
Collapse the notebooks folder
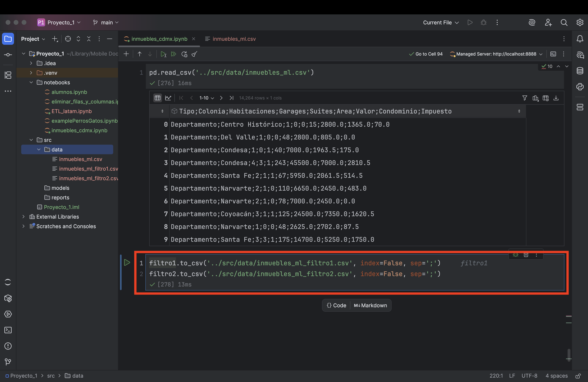(x=31, y=83)
